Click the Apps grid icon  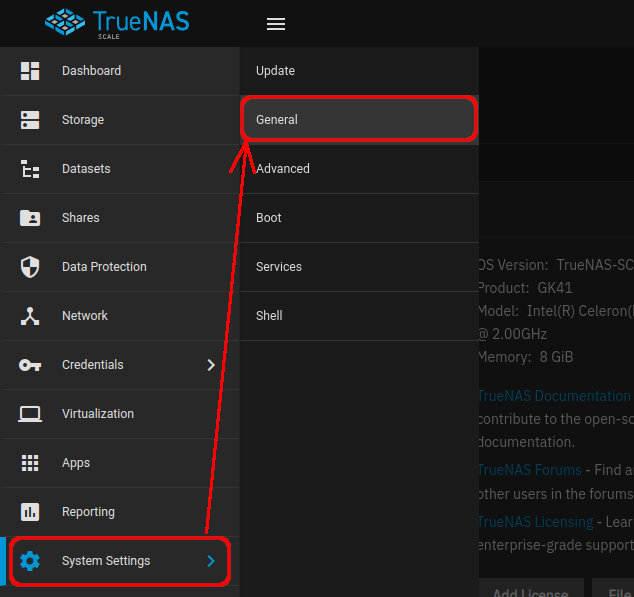click(x=30, y=463)
